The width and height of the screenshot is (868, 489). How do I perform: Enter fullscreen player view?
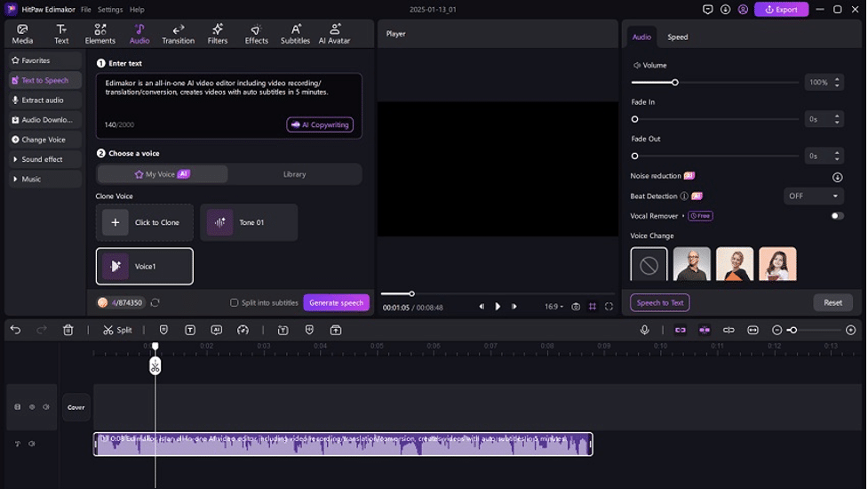pyautogui.click(x=609, y=307)
